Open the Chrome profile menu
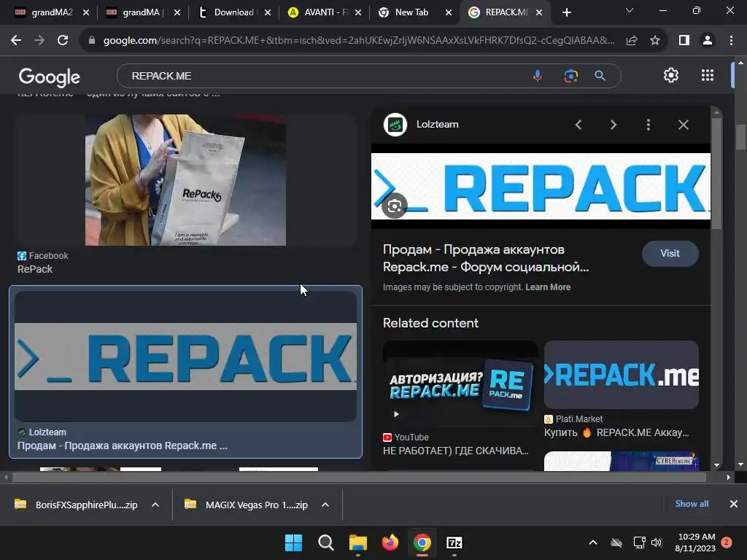Image resolution: width=747 pixels, height=560 pixels. [x=708, y=41]
